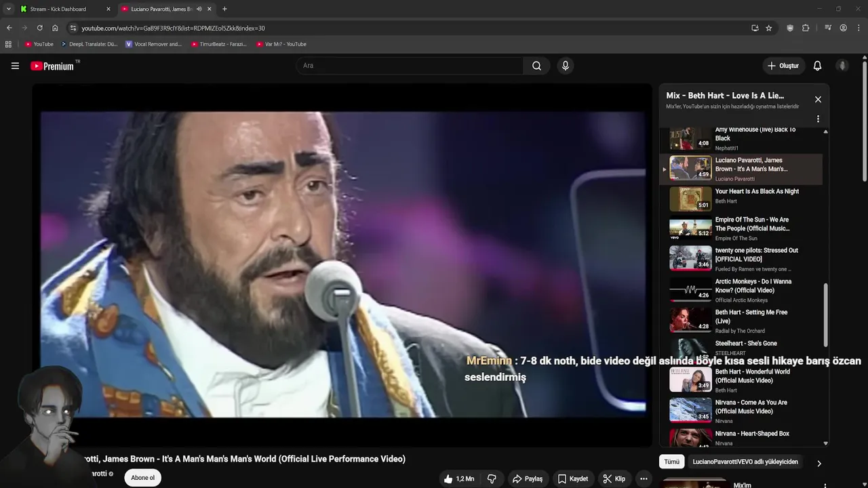868x488 pixels.
Task: Click the search magnifier button
Action: pos(536,66)
